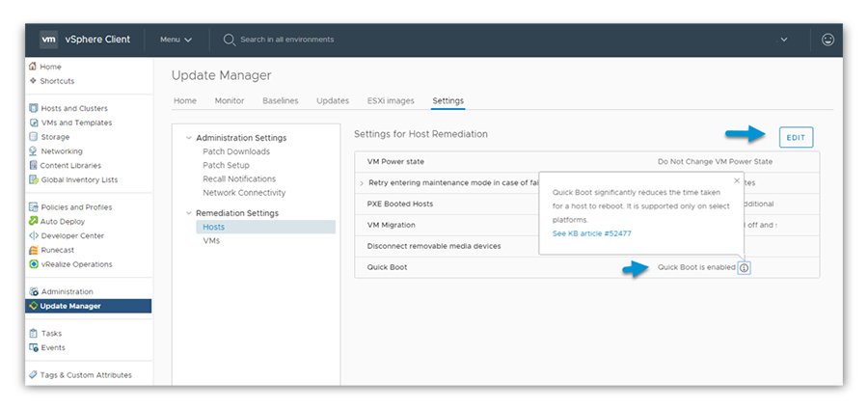Collapse Remediation Settings section
Viewport: 868px width, 409px height.
(189, 213)
